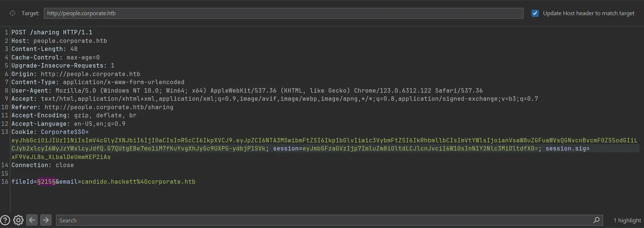
Task: Click the email parameter value candido.hackett
Action: click(138, 182)
